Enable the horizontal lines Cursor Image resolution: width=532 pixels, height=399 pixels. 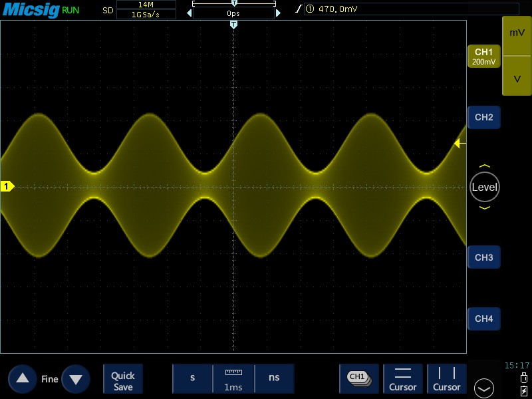[403, 378]
